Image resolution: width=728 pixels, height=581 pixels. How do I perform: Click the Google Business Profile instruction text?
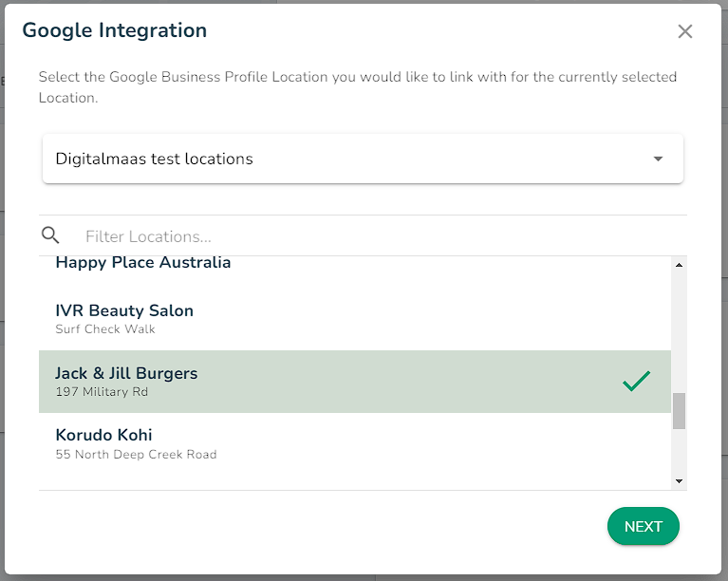click(358, 86)
